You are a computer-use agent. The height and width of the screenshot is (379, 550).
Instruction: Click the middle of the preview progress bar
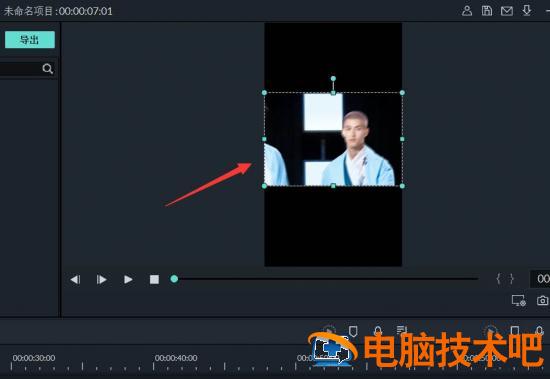(x=326, y=279)
